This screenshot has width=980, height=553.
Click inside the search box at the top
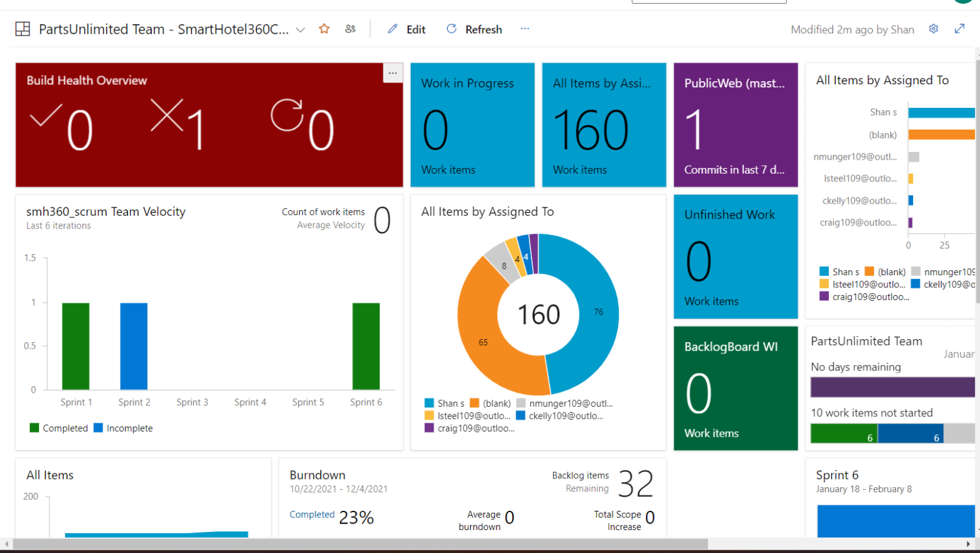pyautogui.click(x=708, y=1)
